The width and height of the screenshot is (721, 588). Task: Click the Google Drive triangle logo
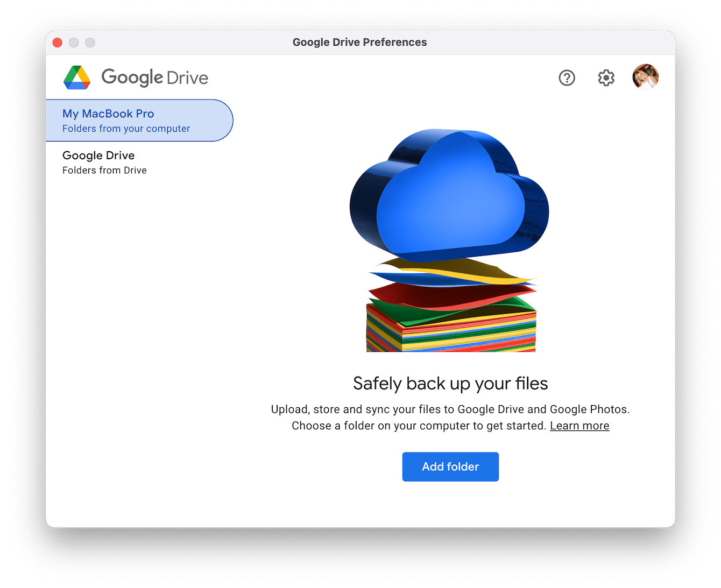click(x=77, y=77)
